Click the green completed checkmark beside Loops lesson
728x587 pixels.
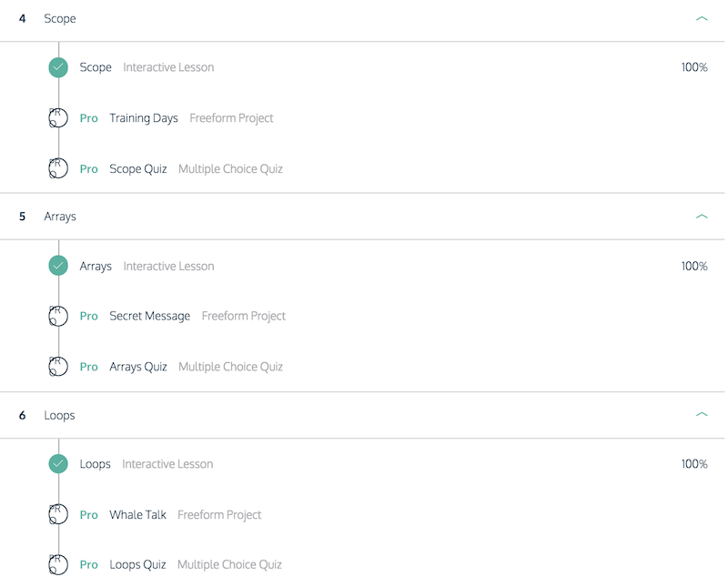tap(58, 463)
